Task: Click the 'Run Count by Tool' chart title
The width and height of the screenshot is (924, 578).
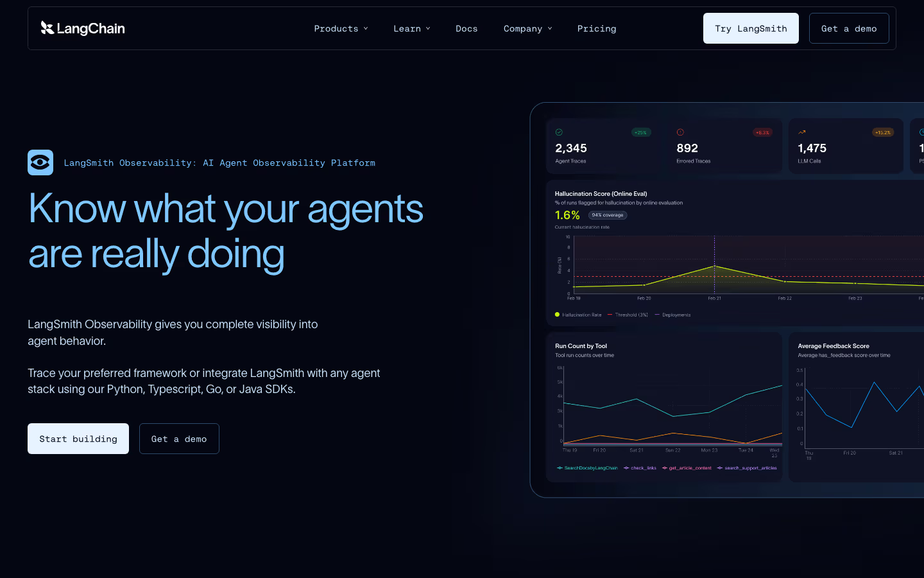Action: tap(581, 346)
